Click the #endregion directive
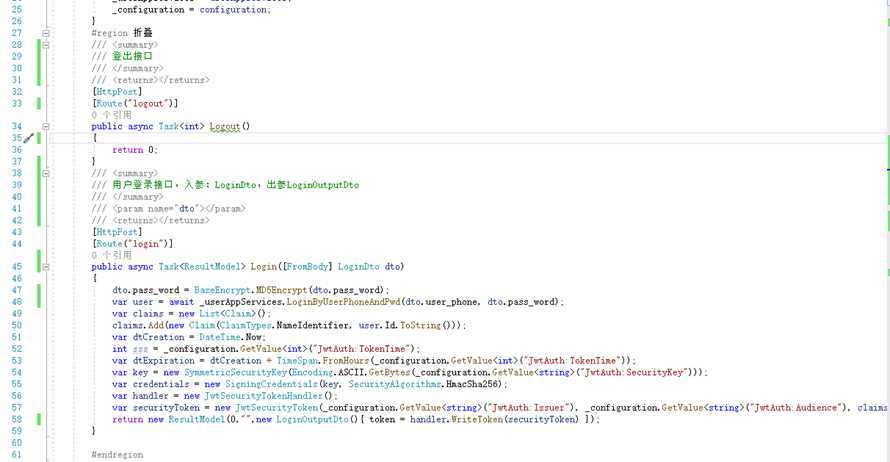This screenshot has height=462, width=890. pyautogui.click(x=117, y=454)
